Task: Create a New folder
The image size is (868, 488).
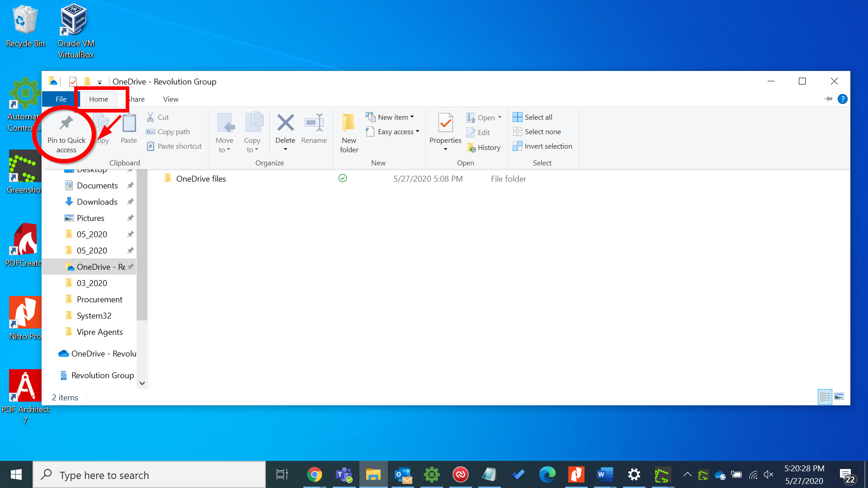Action: pos(349,133)
